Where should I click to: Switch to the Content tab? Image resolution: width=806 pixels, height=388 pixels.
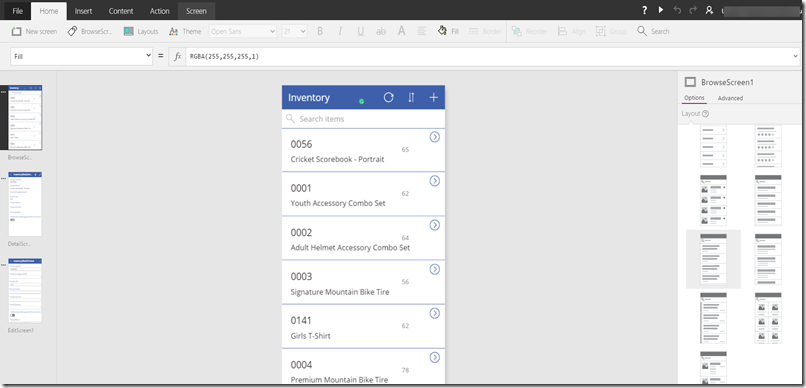coord(121,11)
